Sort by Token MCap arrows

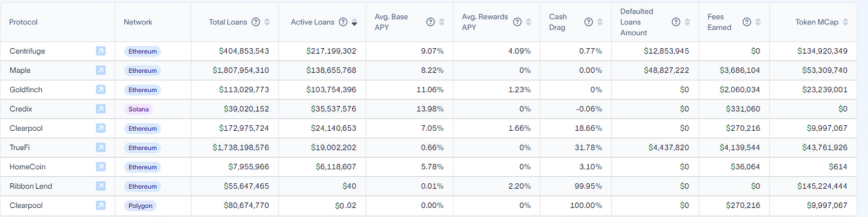(845, 22)
